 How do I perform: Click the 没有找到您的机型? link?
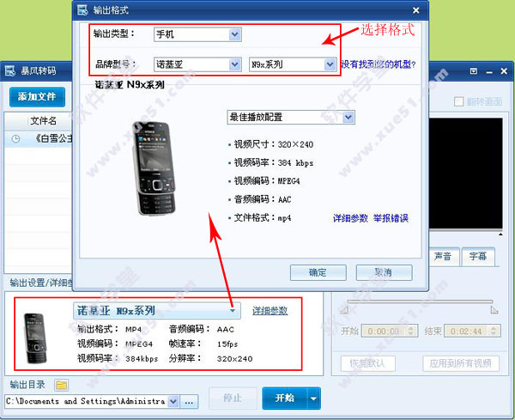pos(379,64)
